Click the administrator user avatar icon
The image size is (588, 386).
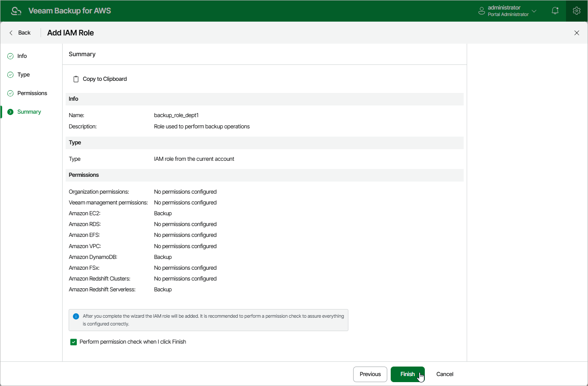(482, 11)
